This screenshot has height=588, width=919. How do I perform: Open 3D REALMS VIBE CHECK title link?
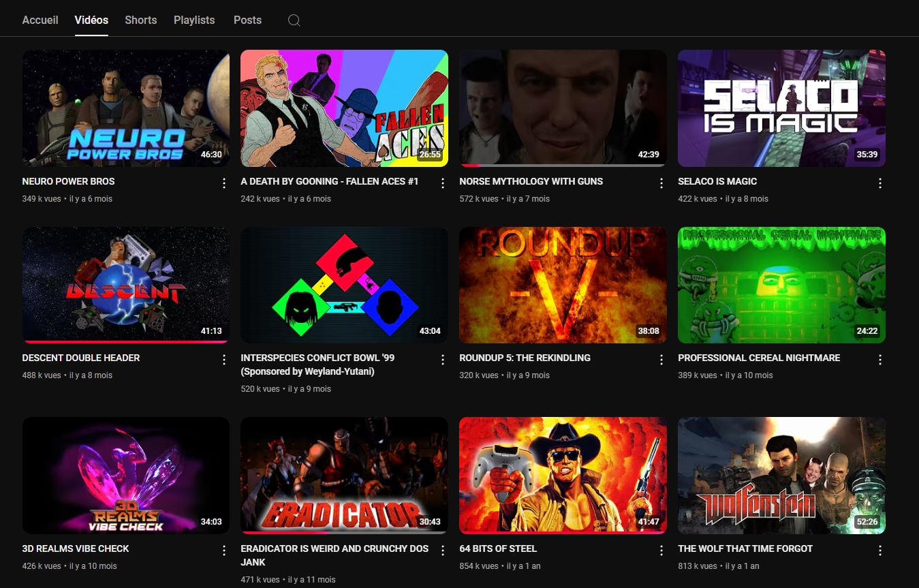(x=76, y=548)
